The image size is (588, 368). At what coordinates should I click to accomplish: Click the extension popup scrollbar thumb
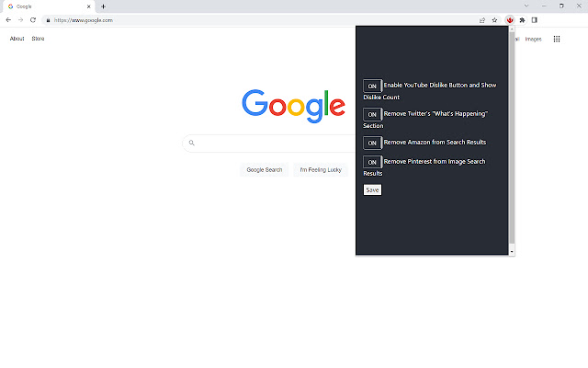coord(512,137)
